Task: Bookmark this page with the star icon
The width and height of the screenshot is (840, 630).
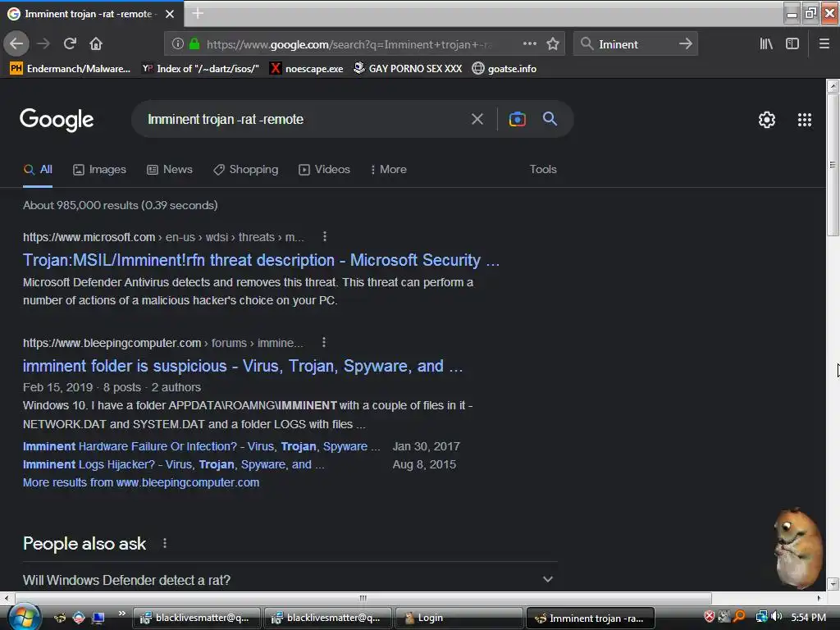Action: (553, 44)
